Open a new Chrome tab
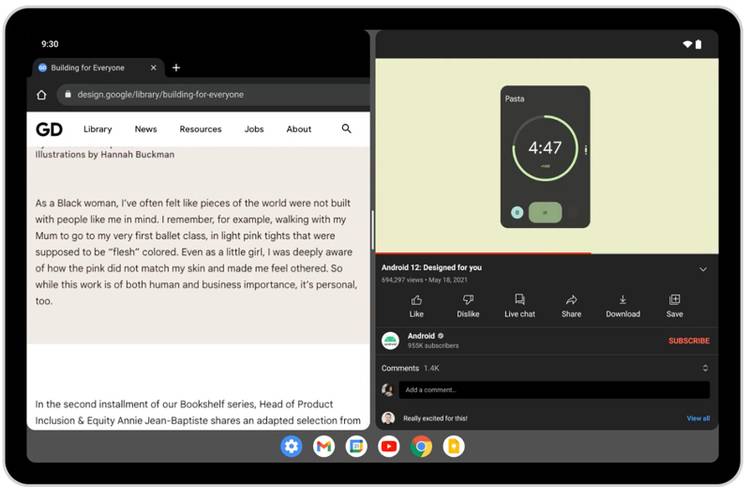Screen dimensions: 750x501 (176, 67)
